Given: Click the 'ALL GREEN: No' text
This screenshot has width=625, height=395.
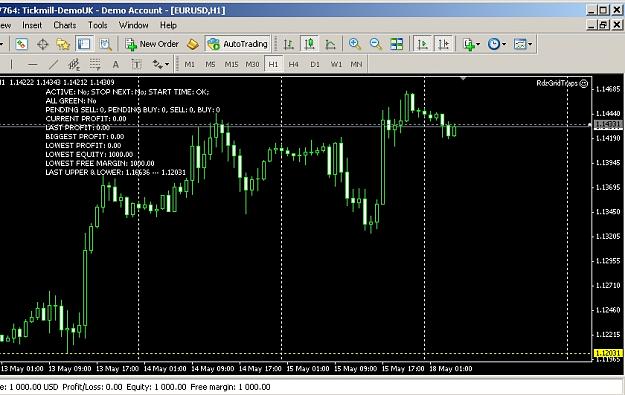Looking at the screenshot, I should pyautogui.click(x=71, y=101).
